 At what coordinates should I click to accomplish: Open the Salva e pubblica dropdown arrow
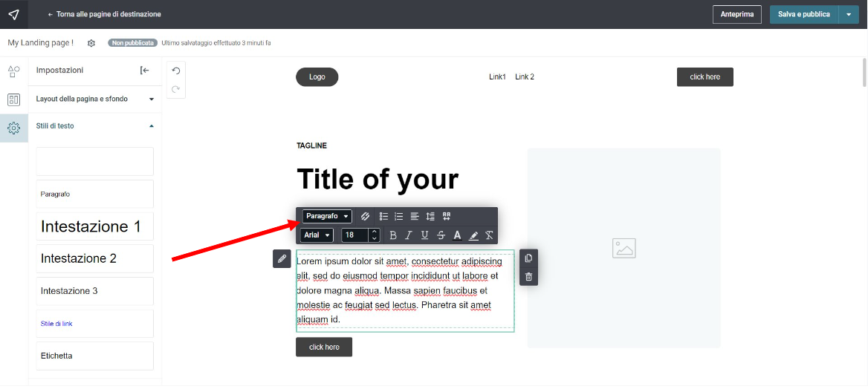(x=849, y=14)
